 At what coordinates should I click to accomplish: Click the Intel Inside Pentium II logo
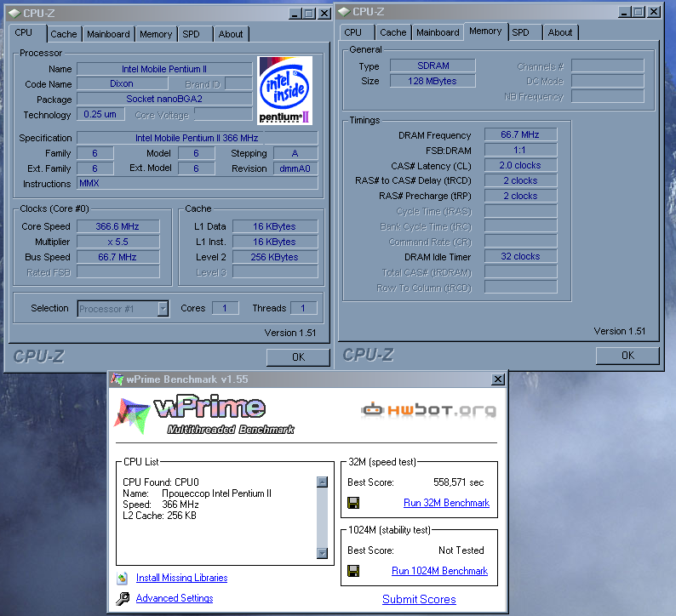pyautogui.click(x=284, y=90)
